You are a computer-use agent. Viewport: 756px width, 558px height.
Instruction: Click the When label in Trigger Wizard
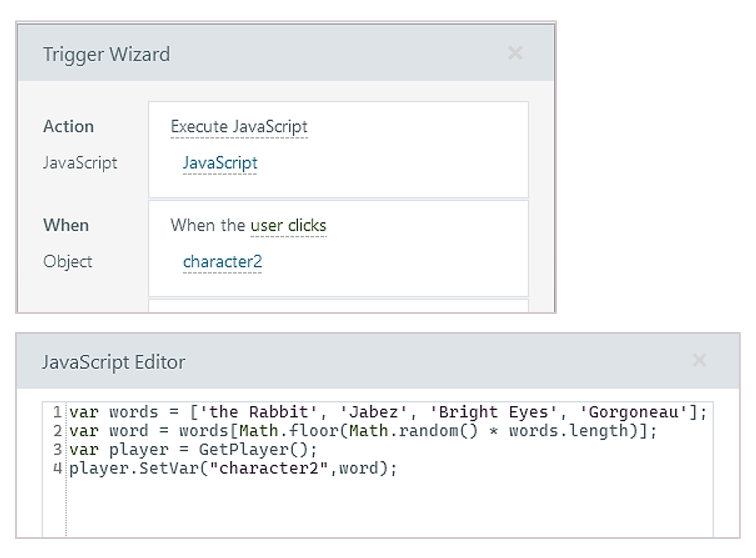(x=66, y=225)
